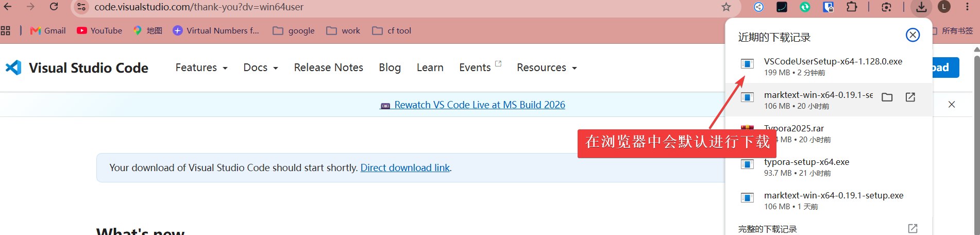This screenshot has height=235, width=980.
Task: Click the blue share extension icon
Action: [x=758, y=7]
